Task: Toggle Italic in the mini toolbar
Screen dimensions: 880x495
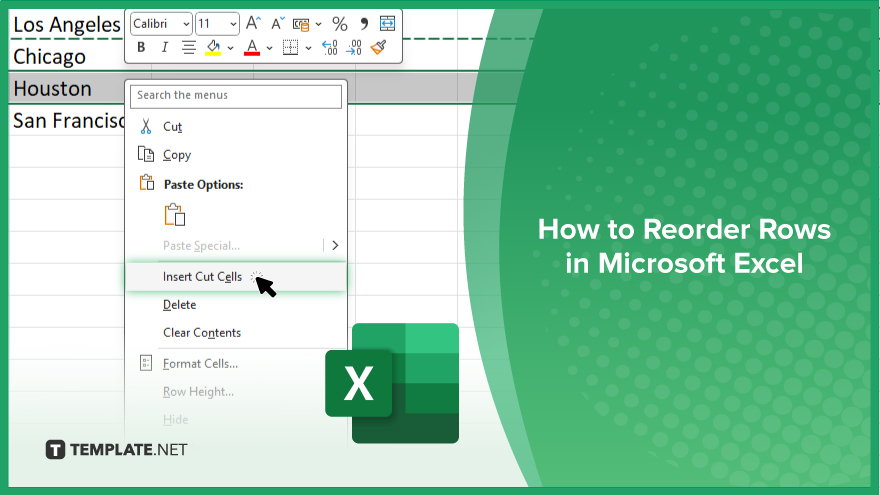Action: [x=164, y=48]
